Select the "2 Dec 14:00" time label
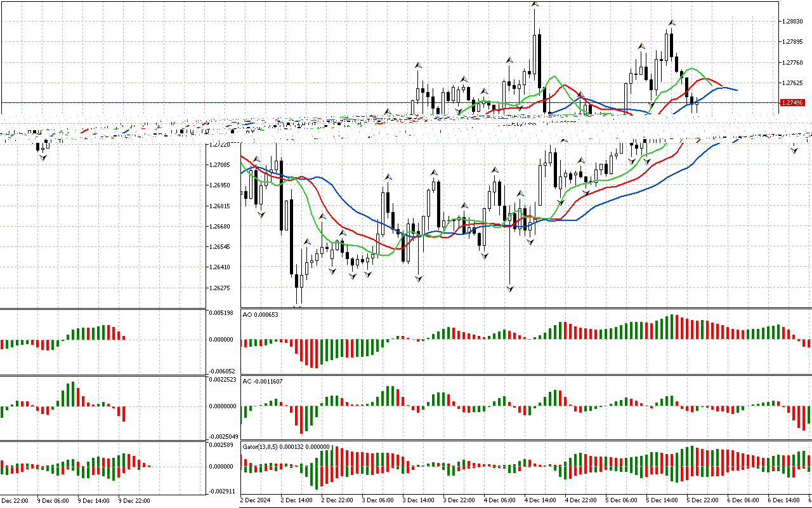Viewport: 812px width, 508px height. point(297,500)
